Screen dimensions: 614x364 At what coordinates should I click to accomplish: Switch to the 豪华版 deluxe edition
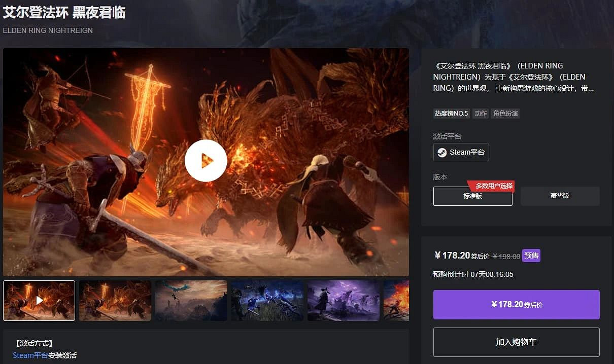560,196
